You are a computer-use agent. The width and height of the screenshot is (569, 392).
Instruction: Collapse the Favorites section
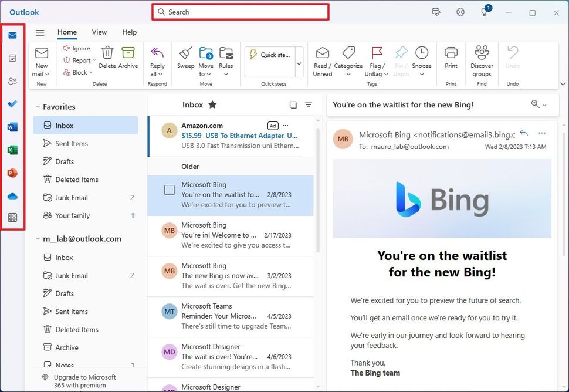point(38,107)
